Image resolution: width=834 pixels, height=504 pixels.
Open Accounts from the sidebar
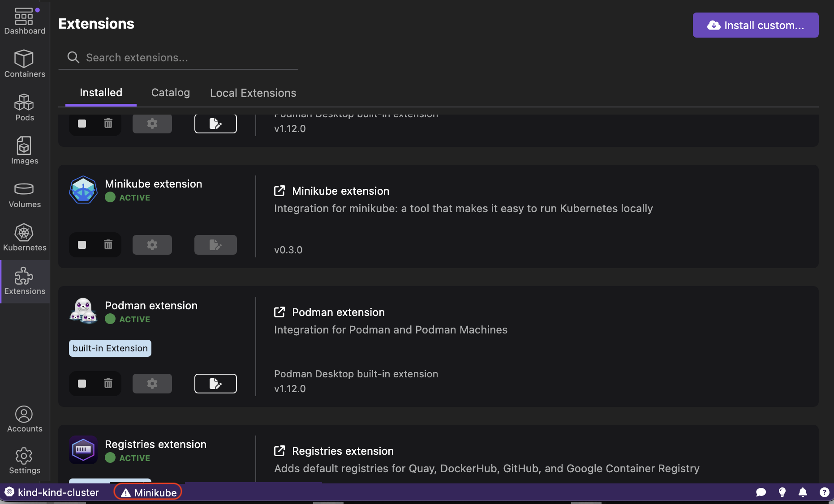[25, 419]
